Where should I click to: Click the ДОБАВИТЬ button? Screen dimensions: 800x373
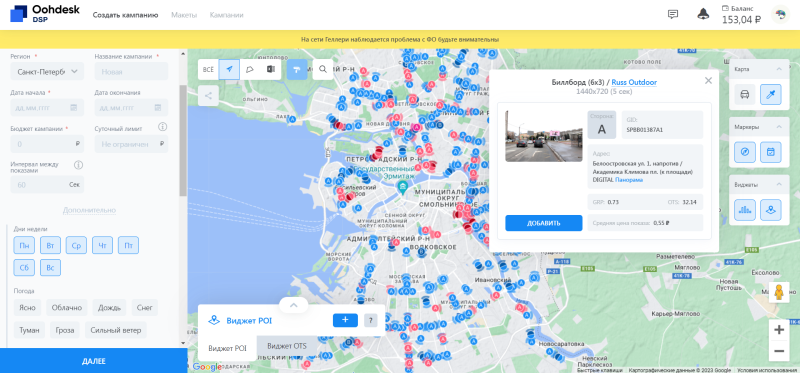tap(543, 223)
